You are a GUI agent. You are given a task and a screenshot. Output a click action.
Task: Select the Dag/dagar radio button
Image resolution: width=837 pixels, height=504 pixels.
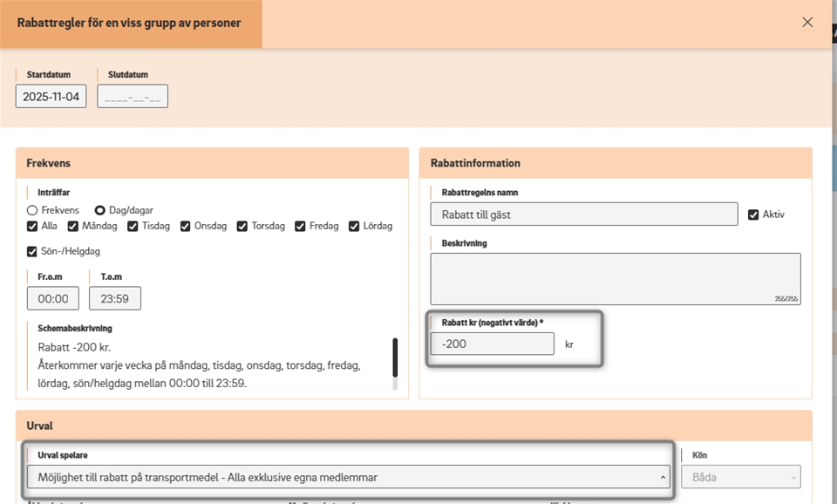point(100,210)
